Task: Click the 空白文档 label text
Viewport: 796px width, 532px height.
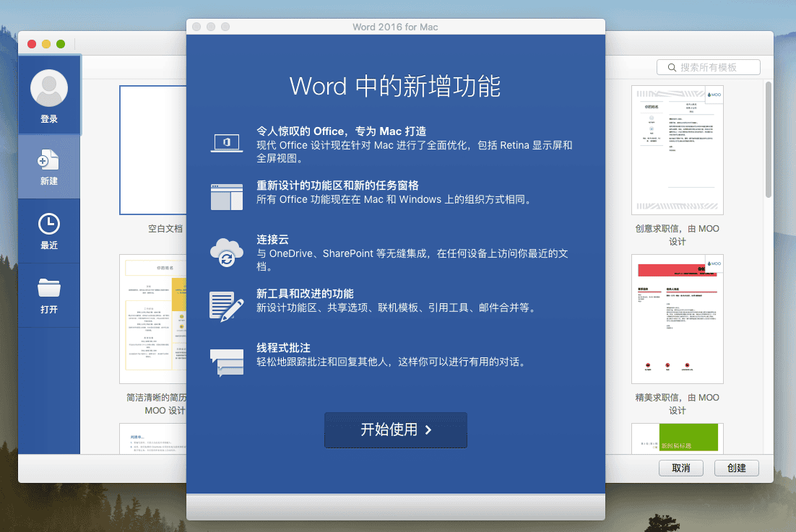Action: (x=165, y=229)
